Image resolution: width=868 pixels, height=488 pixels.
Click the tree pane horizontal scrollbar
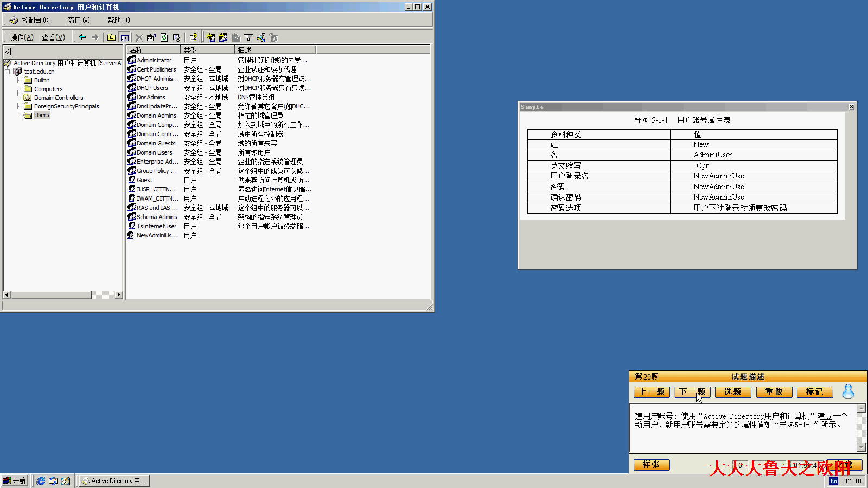pos(51,295)
